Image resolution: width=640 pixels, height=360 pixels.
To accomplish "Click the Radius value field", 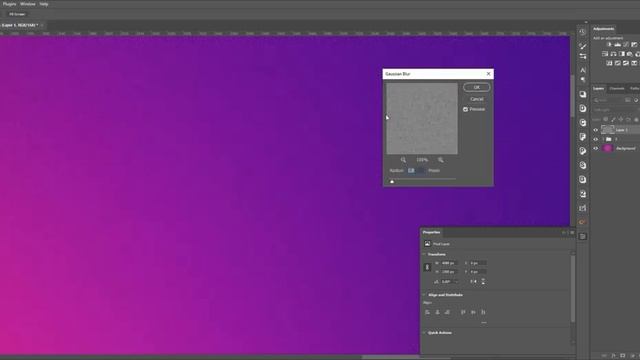I will (416, 171).
